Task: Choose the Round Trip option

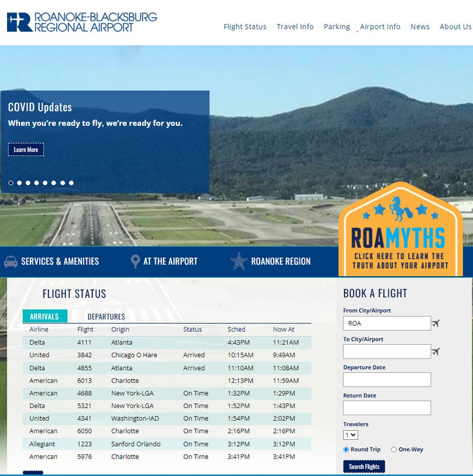Action: [x=346, y=450]
